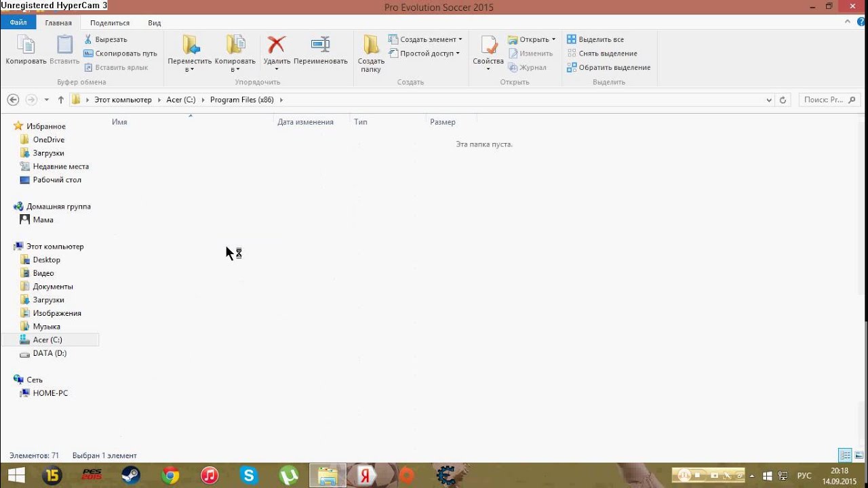This screenshot has width=868, height=488.
Task: Switch to the Вид tab
Action: (x=155, y=22)
